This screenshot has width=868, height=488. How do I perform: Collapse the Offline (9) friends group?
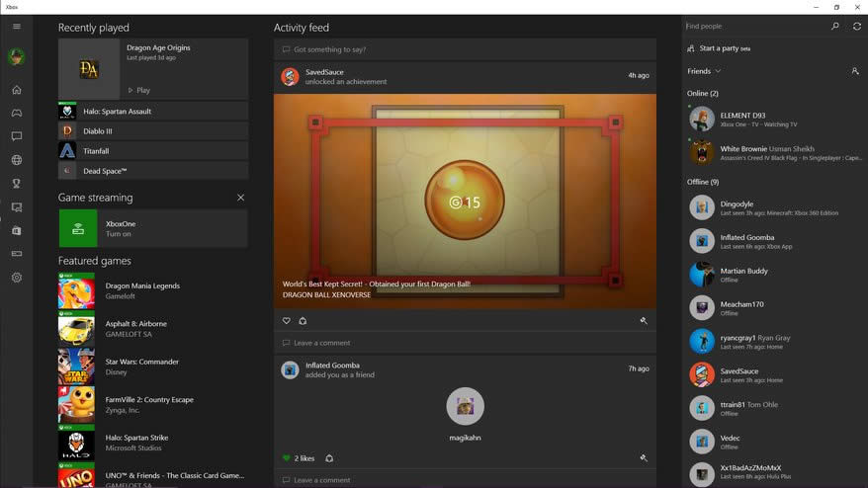point(703,182)
